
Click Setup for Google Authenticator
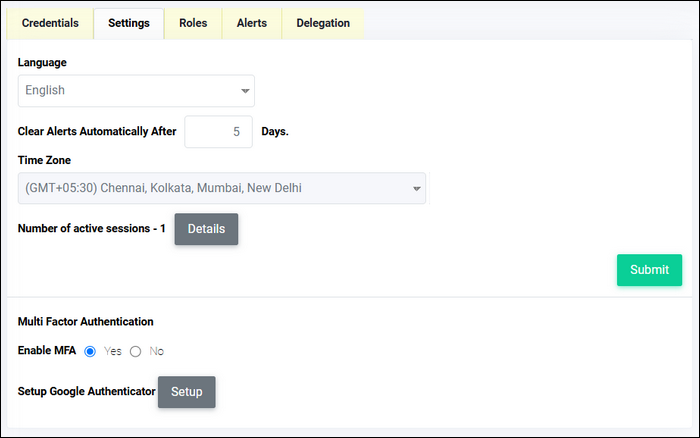[x=187, y=392]
